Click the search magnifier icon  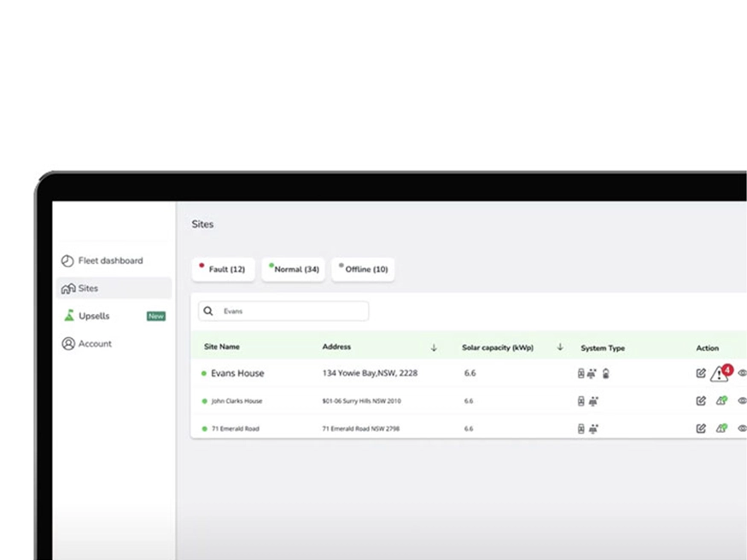click(x=208, y=312)
